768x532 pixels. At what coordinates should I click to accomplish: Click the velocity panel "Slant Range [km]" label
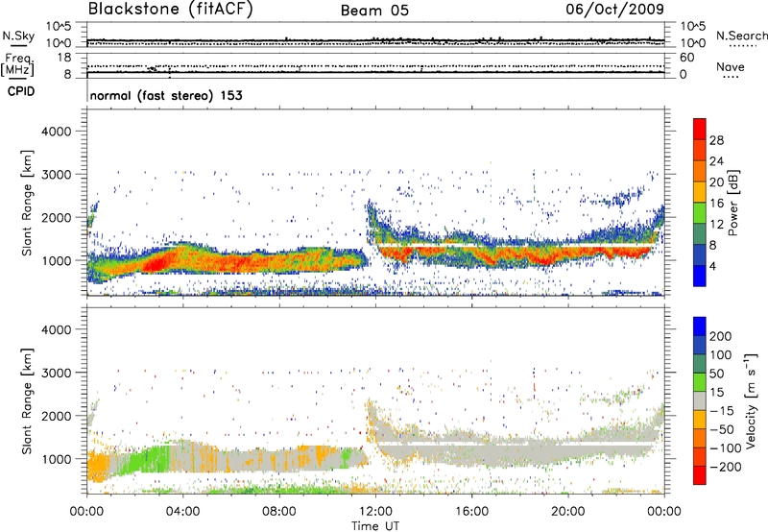(x=27, y=400)
